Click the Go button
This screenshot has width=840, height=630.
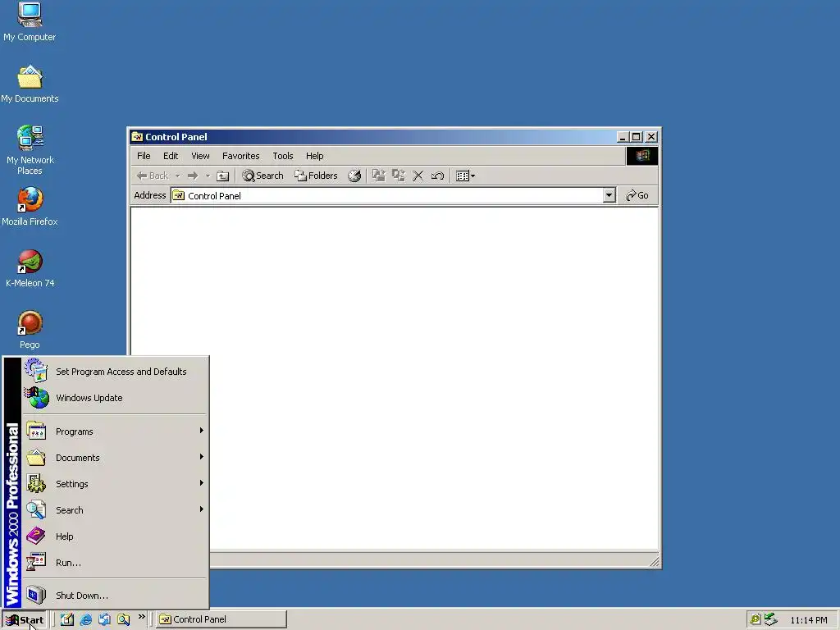637,195
